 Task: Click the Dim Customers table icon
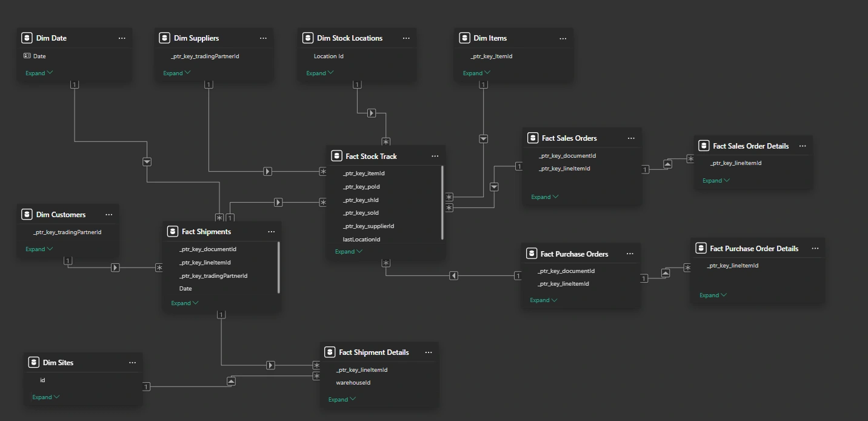(x=27, y=214)
